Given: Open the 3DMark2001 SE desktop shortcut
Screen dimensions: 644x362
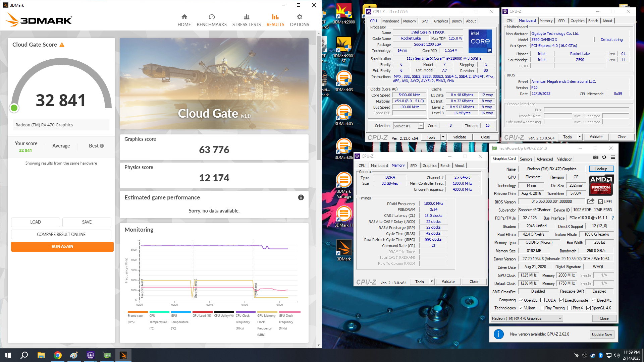Looking at the screenshot, I should [344, 50].
